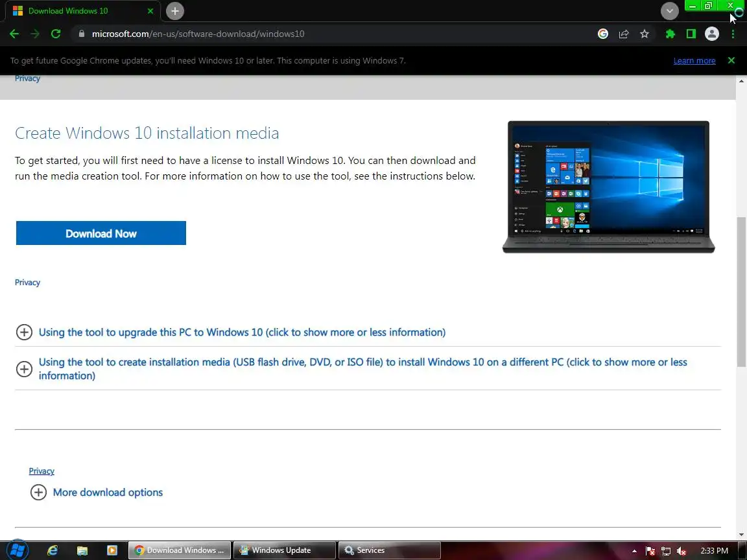Expand create installation media plus icon

tap(24, 369)
